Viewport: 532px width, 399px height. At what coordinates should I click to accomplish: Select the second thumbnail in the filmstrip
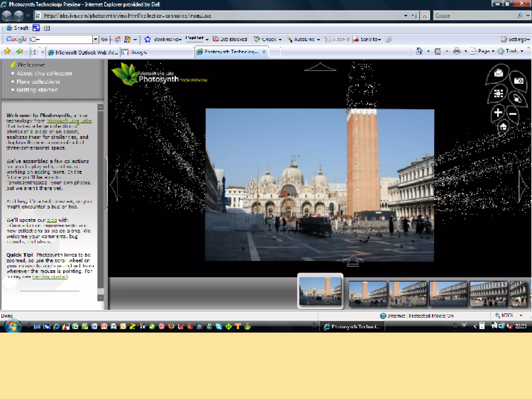click(x=367, y=294)
